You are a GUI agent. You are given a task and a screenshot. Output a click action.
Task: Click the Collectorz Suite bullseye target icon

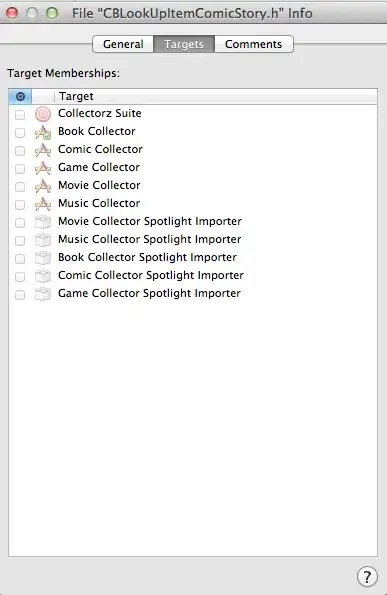coord(43,114)
